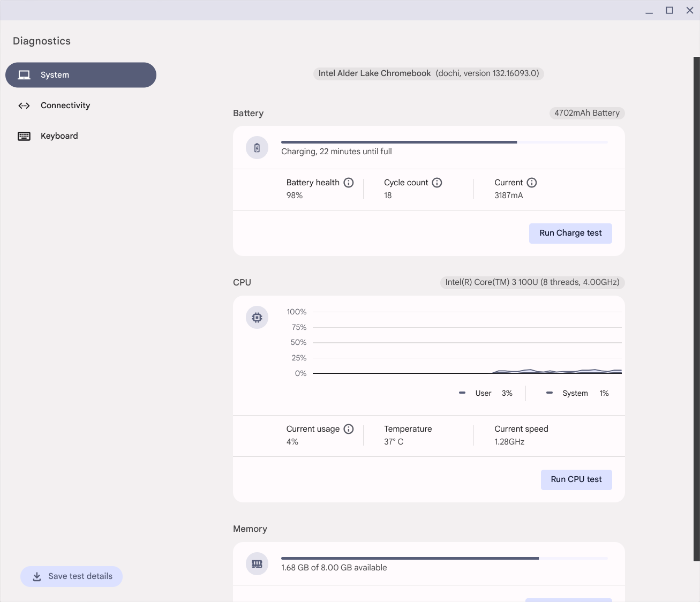Click the download icon beside Save test details
Image resolution: width=700 pixels, height=602 pixels.
pos(37,577)
